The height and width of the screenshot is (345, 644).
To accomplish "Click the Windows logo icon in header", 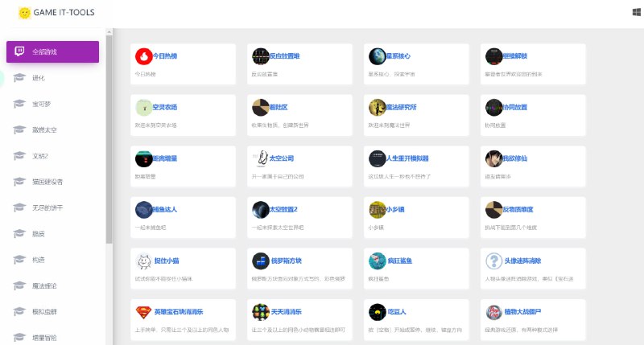I will click(636, 12).
